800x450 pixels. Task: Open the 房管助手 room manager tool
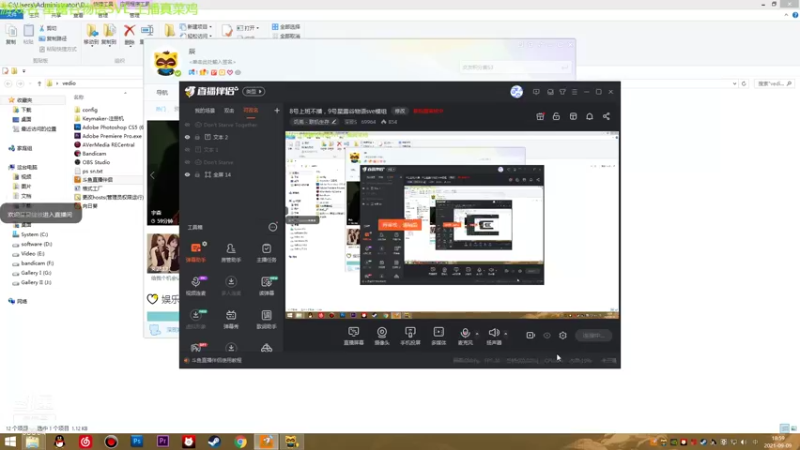pos(231,253)
